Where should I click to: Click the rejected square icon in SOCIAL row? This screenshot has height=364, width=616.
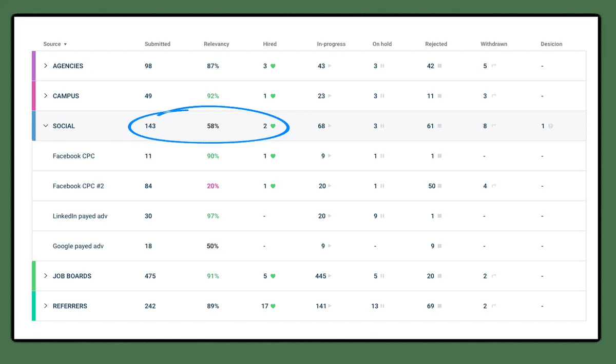tap(439, 126)
